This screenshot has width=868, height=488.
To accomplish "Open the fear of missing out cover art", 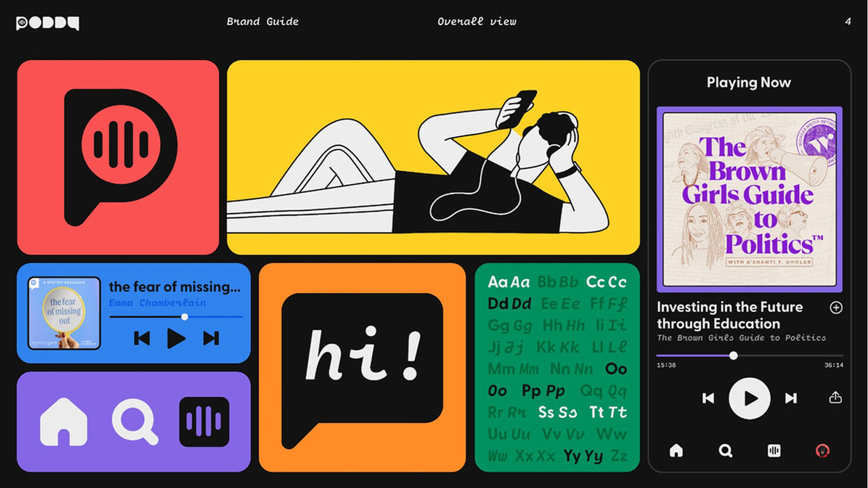I will tap(64, 313).
